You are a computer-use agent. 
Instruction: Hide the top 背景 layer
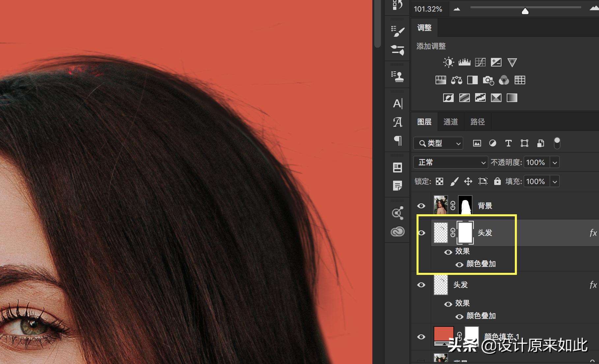point(421,206)
